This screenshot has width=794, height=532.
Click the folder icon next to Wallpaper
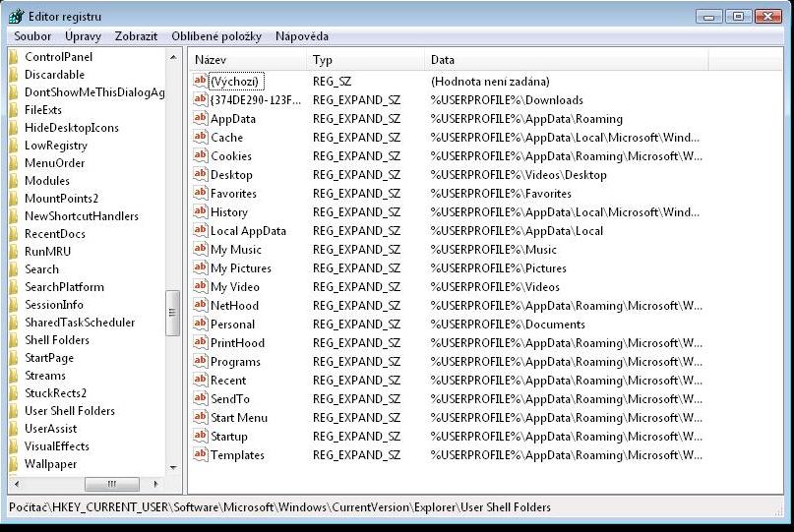pos(13,464)
